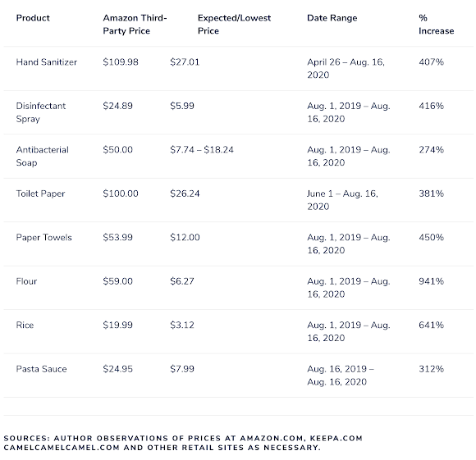Select the Flour row label
The width and height of the screenshot is (476, 460).
[x=26, y=281]
